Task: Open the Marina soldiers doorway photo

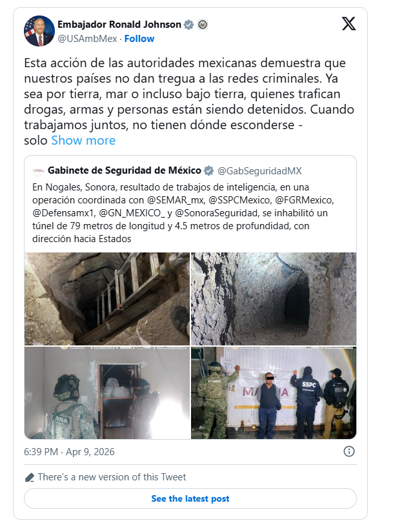Action: pyautogui.click(x=106, y=393)
